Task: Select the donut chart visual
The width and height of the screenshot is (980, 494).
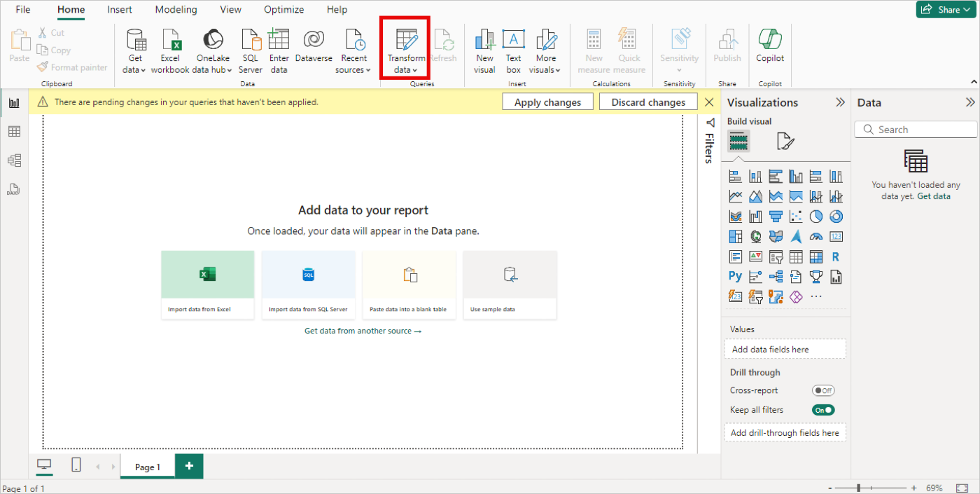Action: click(836, 217)
